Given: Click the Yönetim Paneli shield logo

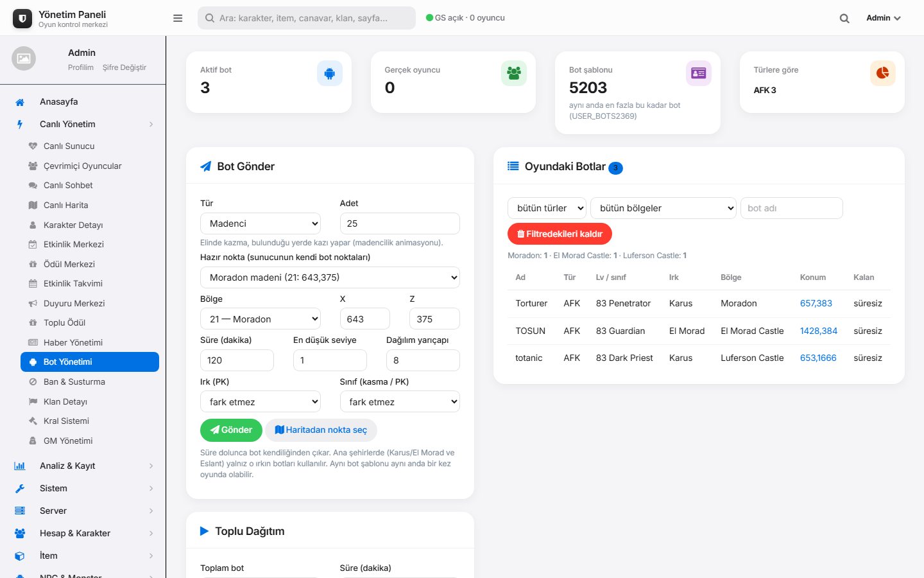Looking at the screenshot, I should click(x=22, y=19).
